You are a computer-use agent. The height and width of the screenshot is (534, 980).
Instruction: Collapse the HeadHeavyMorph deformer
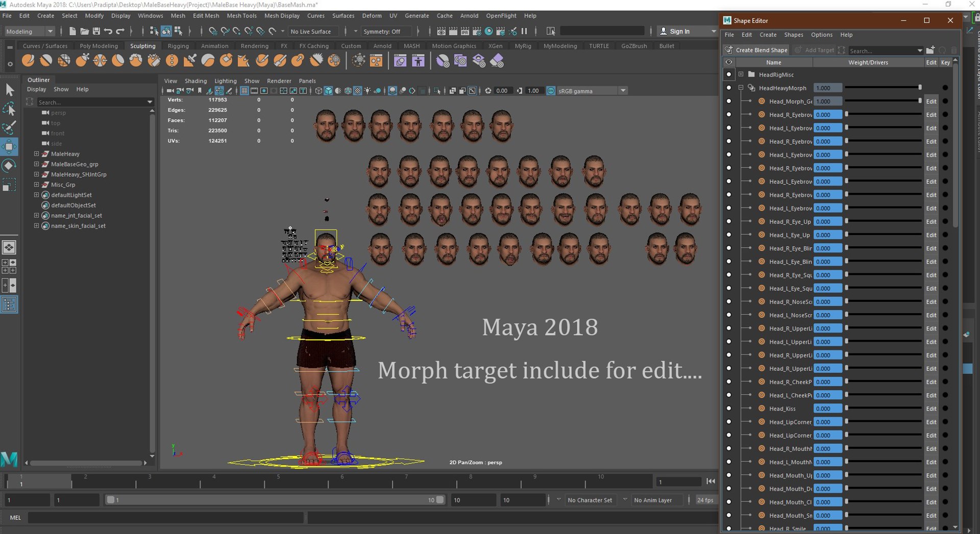(x=741, y=88)
